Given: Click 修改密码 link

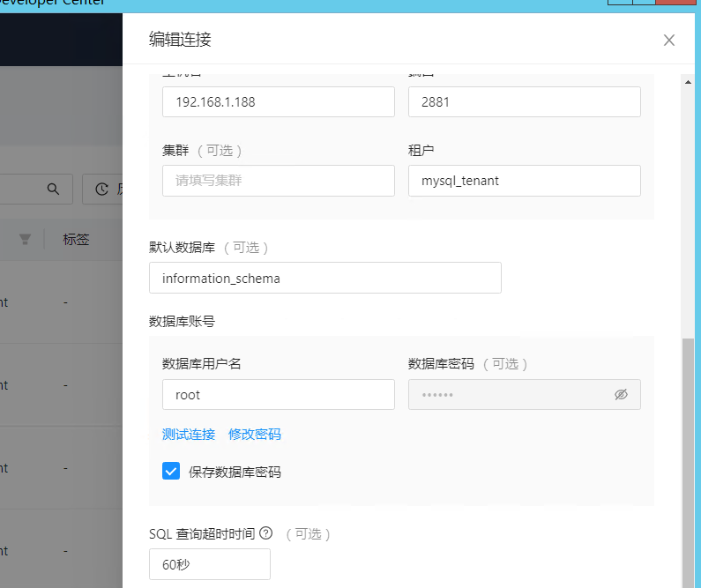Looking at the screenshot, I should click(255, 435).
